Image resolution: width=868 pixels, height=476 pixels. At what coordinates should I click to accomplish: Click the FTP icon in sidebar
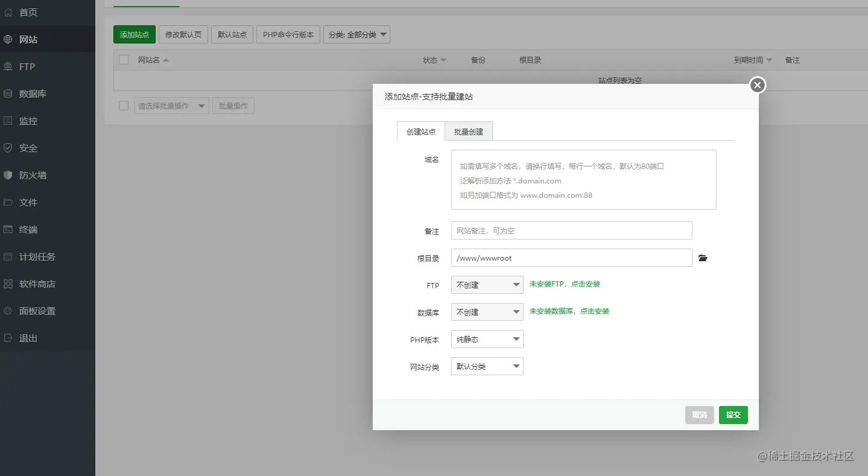click(8, 66)
